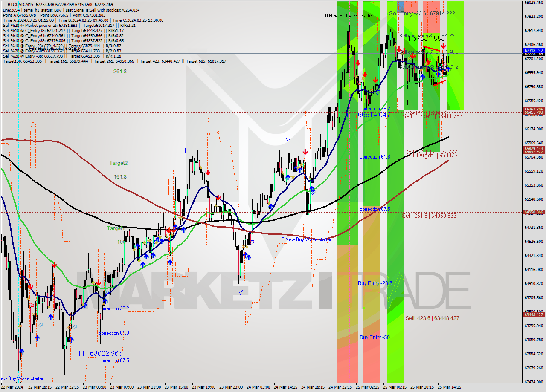Click the Sell %20 @ Entry -88 line
The width and height of the screenshot is (546, 392).
coord(62,56)
